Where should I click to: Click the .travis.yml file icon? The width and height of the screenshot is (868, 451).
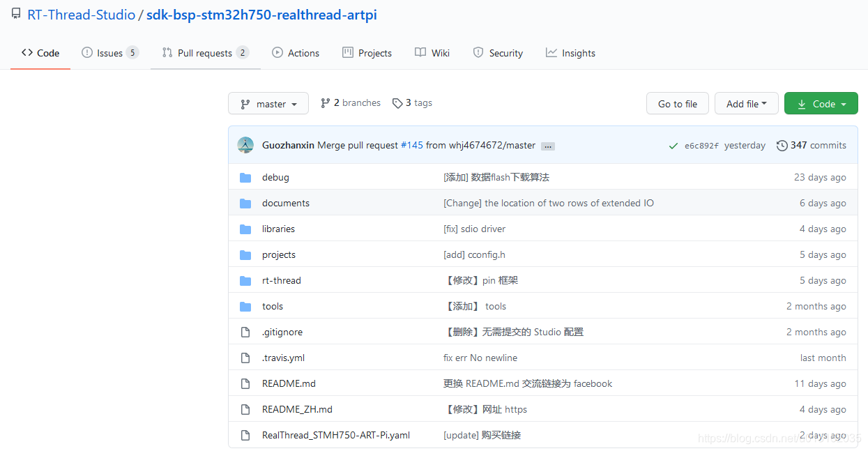tap(245, 358)
